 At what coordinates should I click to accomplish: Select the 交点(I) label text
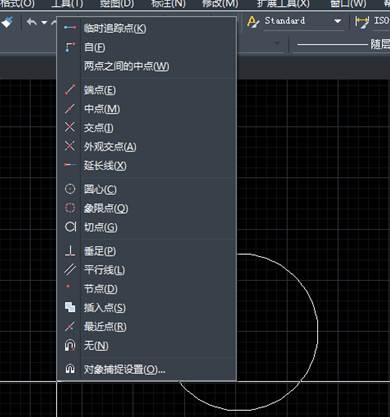[x=98, y=128]
